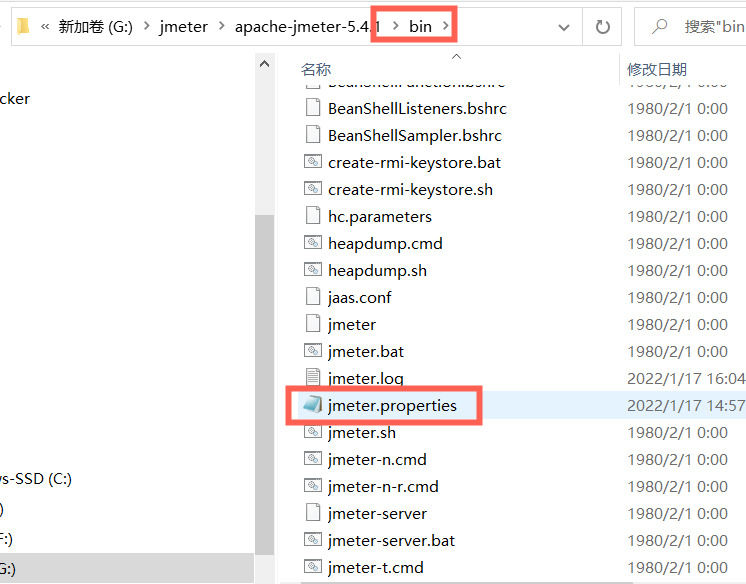The height and width of the screenshot is (584, 746).
Task: Select the (F:) drive in navigation pane
Action: (6, 539)
